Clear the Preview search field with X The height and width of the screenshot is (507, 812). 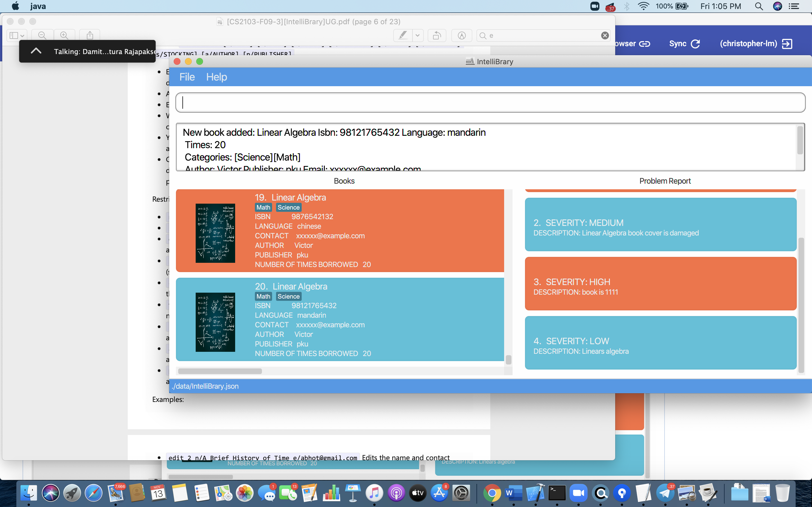[x=605, y=35]
